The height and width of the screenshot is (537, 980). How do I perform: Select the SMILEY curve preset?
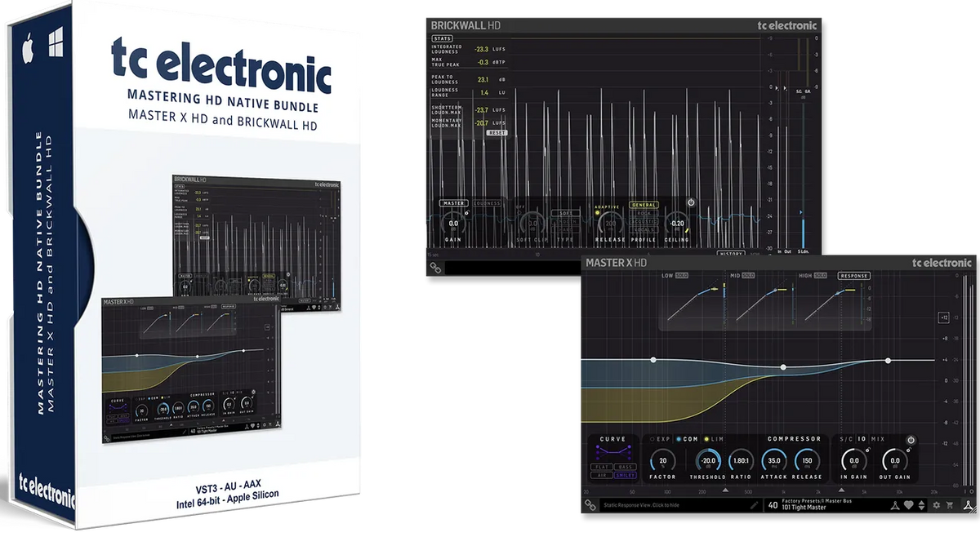click(x=625, y=475)
